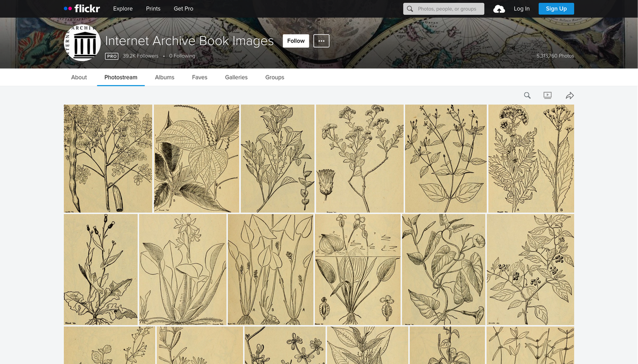This screenshot has height=364, width=638.
Task: Start the slideshow view icon
Action: (548, 96)
